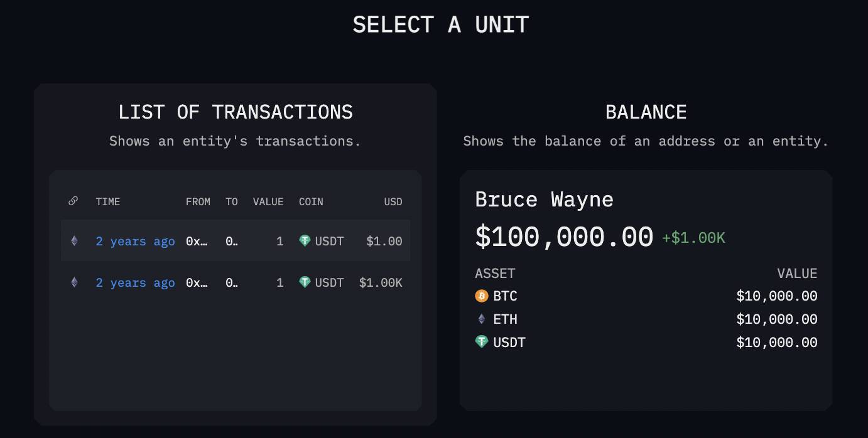Click the +$1.00K green balance change

693,238
